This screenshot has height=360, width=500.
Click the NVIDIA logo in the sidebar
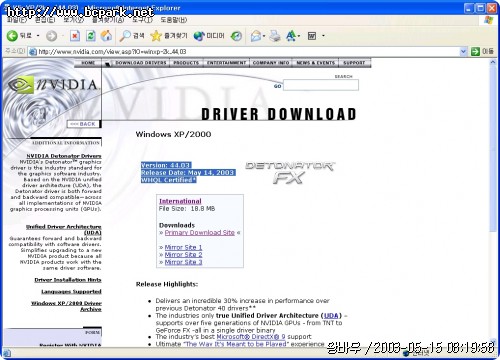click(53, 85)
